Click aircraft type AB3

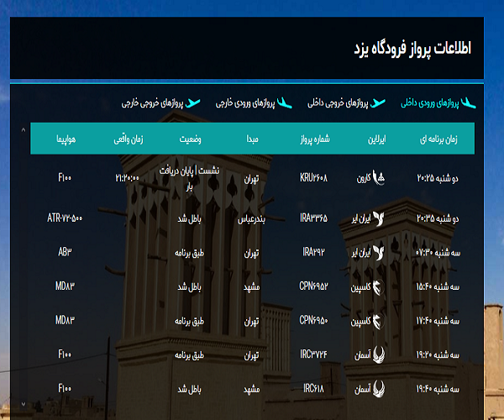(x=65, y=252)
